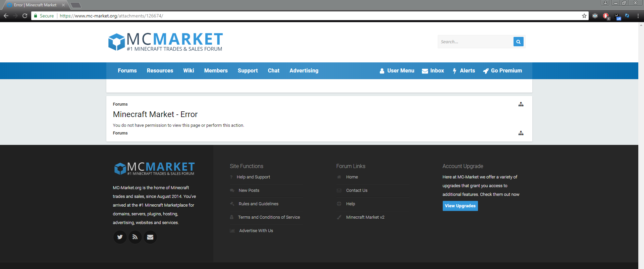This screenshot has width=644, height=269.
Task: Click the blue sync arrows extension icon
Action: tap(627, 16)
